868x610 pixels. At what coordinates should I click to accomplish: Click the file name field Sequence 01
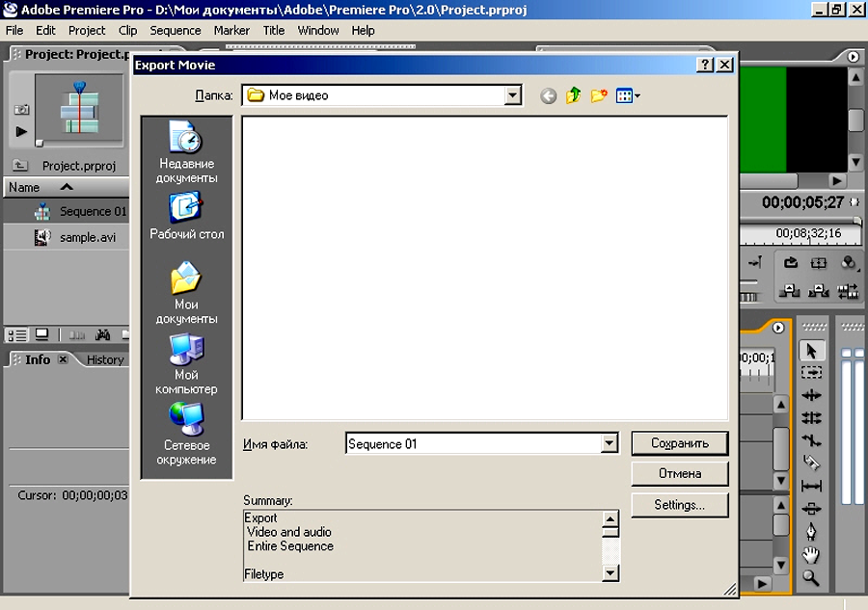474,444
